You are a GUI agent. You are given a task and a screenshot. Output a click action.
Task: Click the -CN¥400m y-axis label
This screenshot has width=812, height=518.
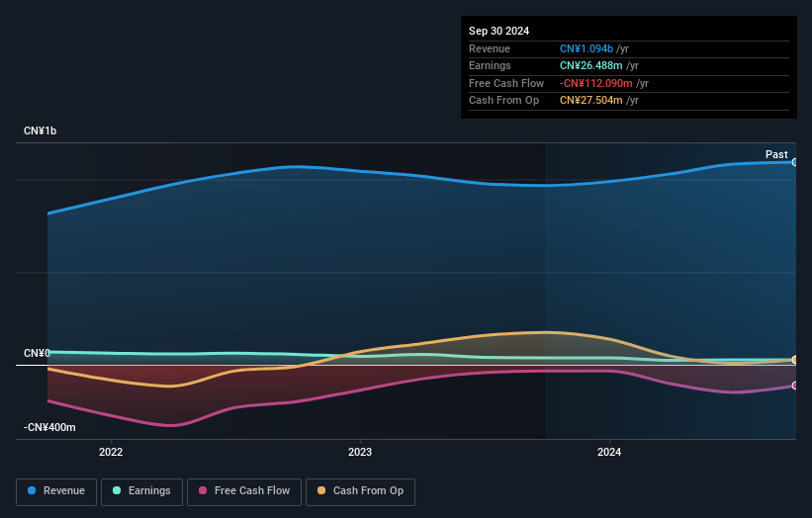[49, 427]
